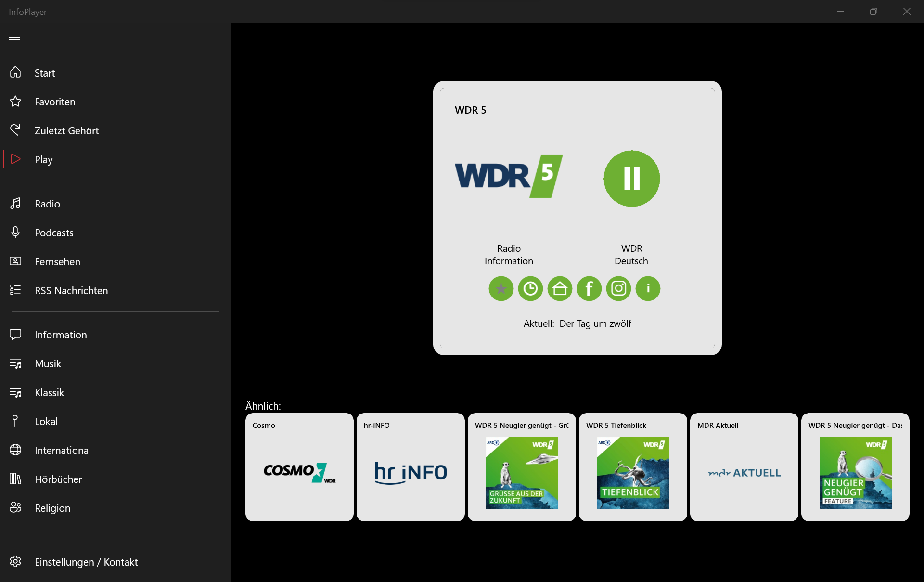
Task: Select the International category label
Action: click(63, 451)
